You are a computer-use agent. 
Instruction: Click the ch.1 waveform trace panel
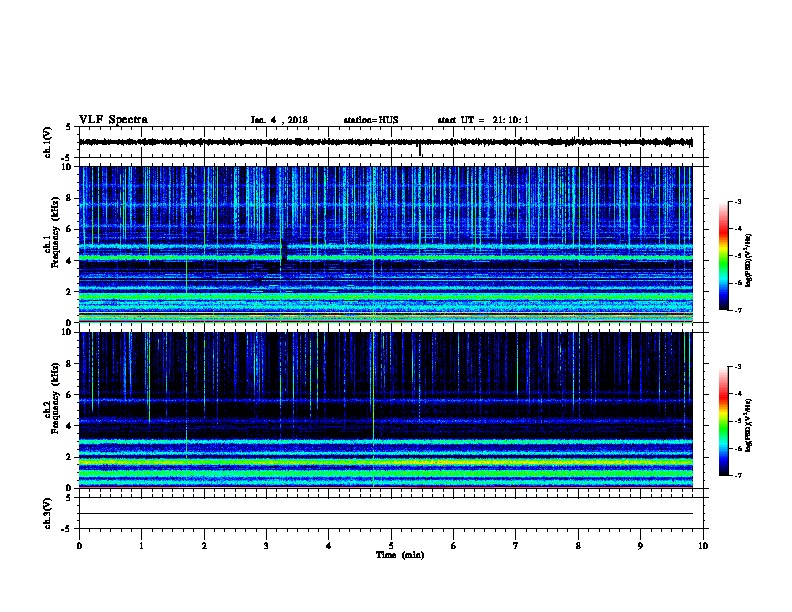(393, 142)
